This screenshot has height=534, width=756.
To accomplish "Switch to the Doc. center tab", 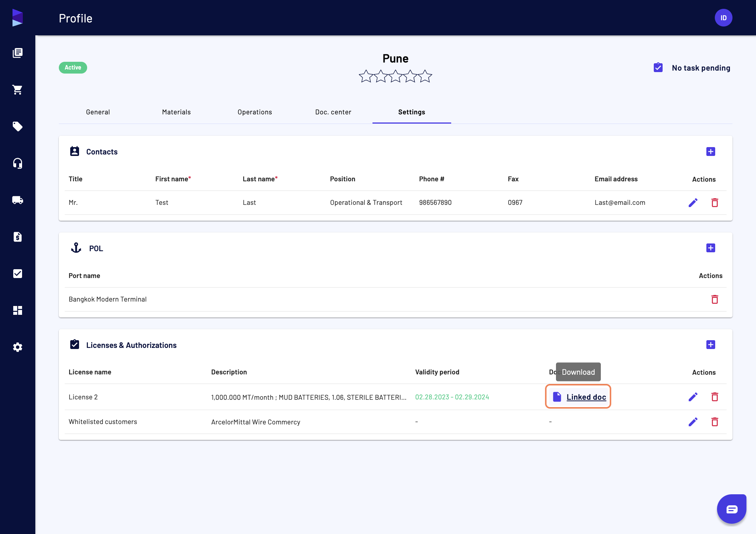I will tap(333, 112).
